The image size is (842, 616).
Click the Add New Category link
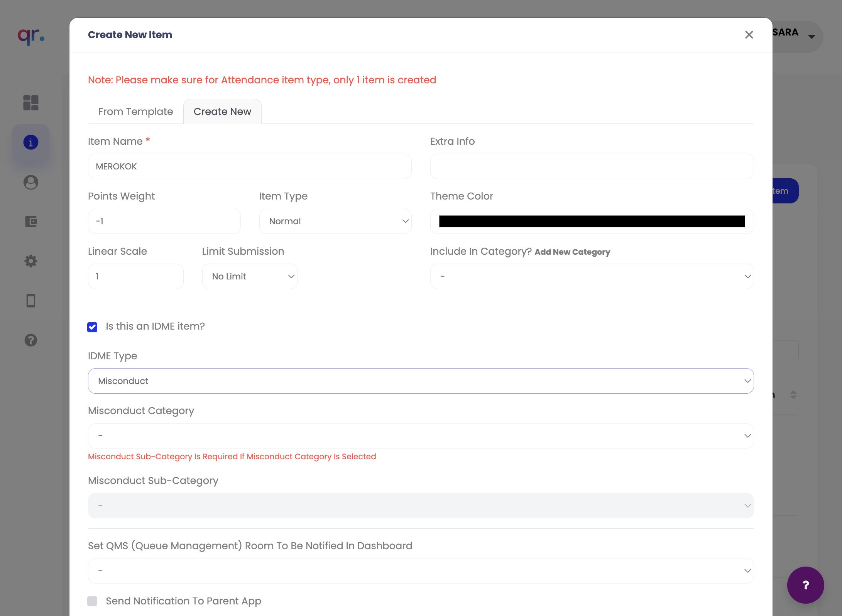[572, 252]
